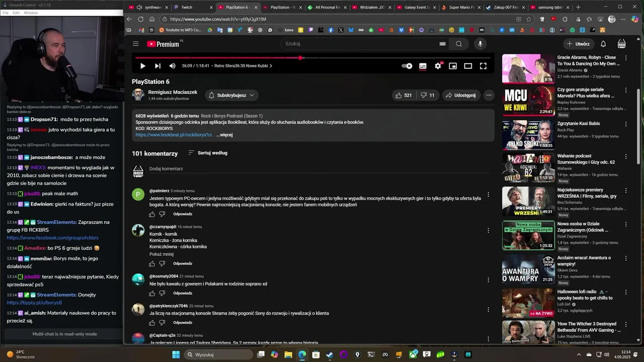Open MCU We Krwi video thumbnail
644x362 pixels.
click(x=528, y=101)
